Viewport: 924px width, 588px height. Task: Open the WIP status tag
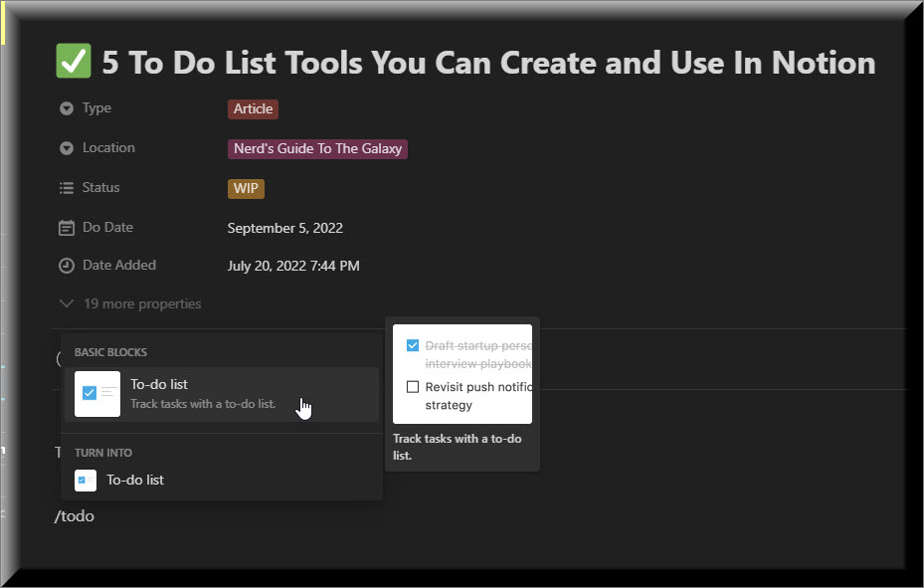pos(246,188)
